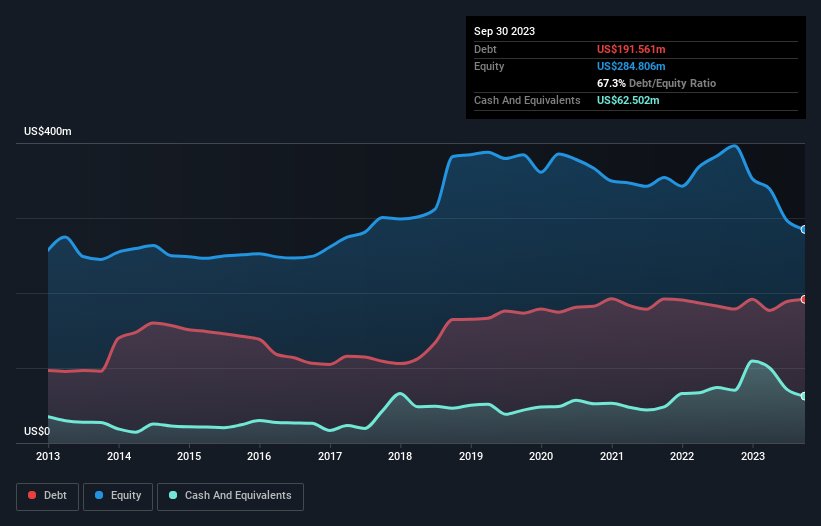Click Cash And Equivalents label in tooltip

point(527,100)
